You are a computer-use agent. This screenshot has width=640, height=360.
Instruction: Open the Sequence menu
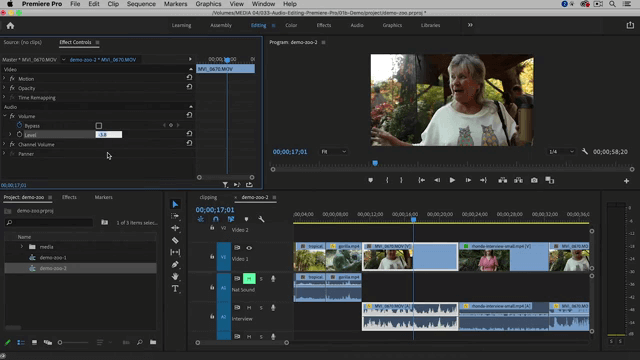(141, 4)
